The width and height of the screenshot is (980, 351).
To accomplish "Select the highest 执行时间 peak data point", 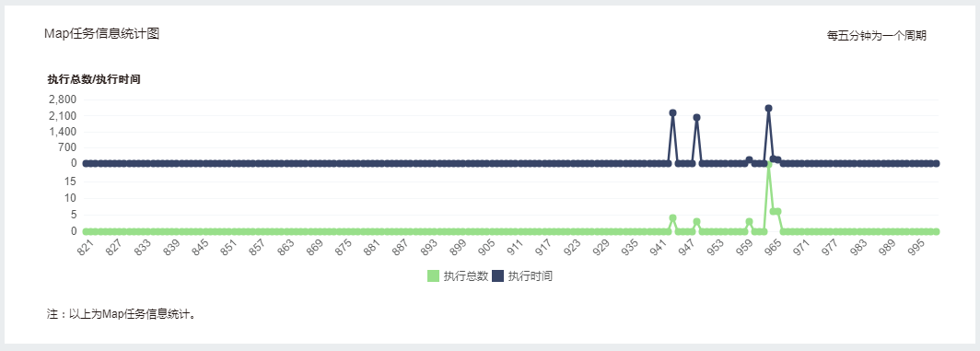I will [x=768, y=108].
